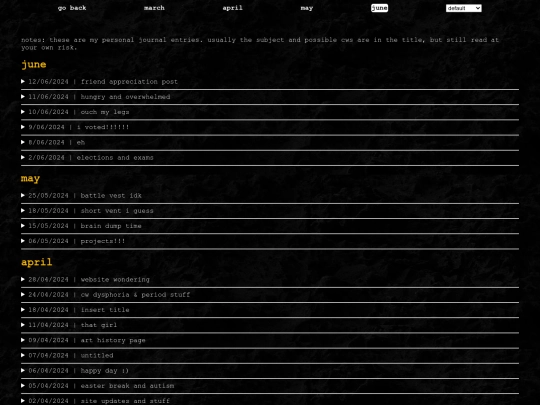Click the 'go back' navigation link
Screen dimensions: 540x405
[x=72, y=8]
